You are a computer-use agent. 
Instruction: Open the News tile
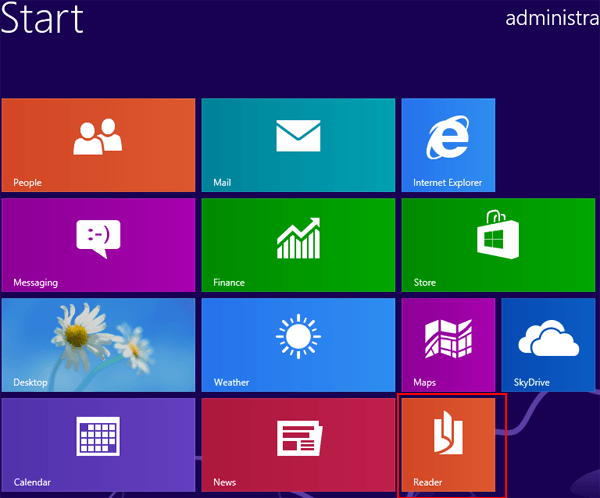[298, 445]
